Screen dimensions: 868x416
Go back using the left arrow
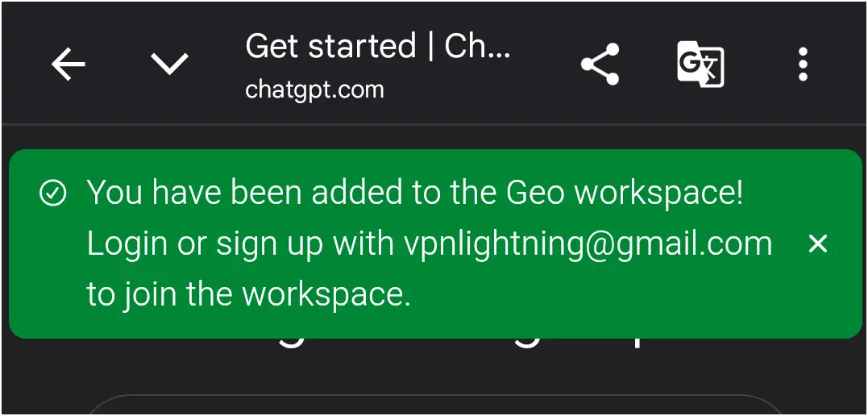(68, 64)
